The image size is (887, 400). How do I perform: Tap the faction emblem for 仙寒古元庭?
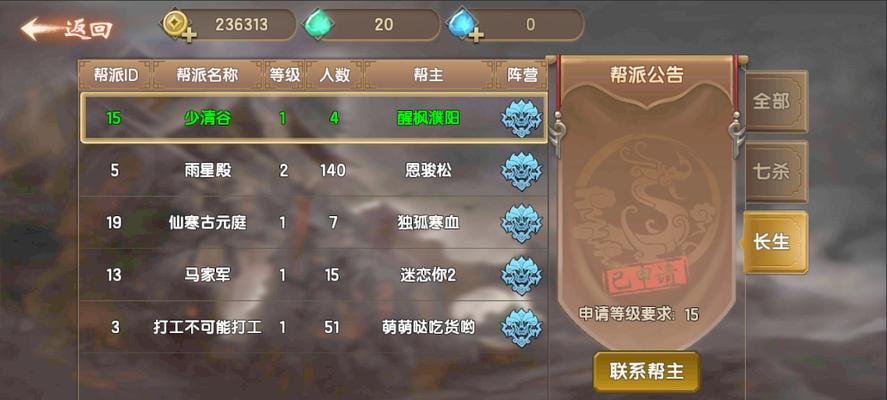click(x=520, y=223)
